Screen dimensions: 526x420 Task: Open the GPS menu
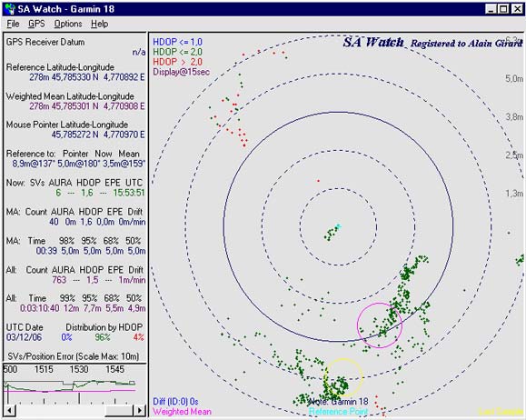pyautogui.click(x=36, y=25)
